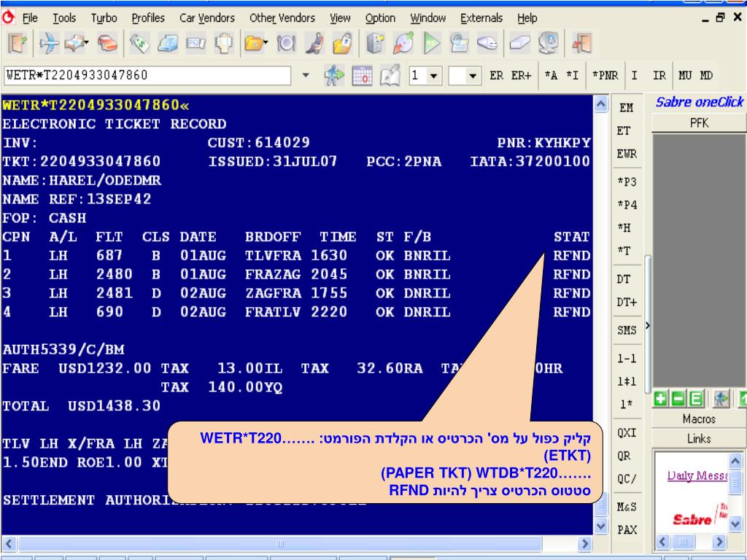Image resolution: width=747 pixels, height=560 pixels.
Task: Open the PFK panel header
Action: [699, 122]
